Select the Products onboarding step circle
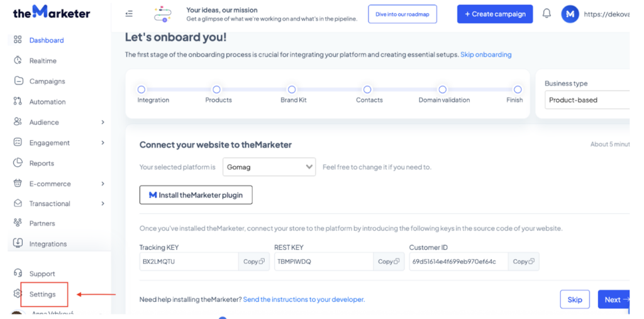The width and height of the screenshot is (644, 319). (216, 89)
